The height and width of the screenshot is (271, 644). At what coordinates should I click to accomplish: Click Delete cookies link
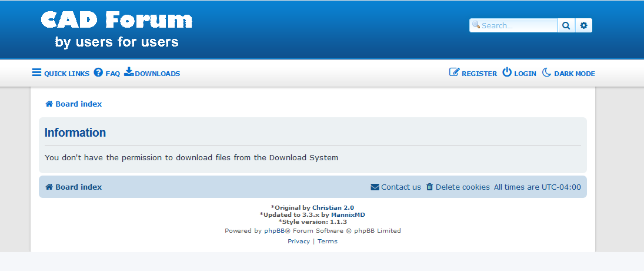(x=462, y=187)
